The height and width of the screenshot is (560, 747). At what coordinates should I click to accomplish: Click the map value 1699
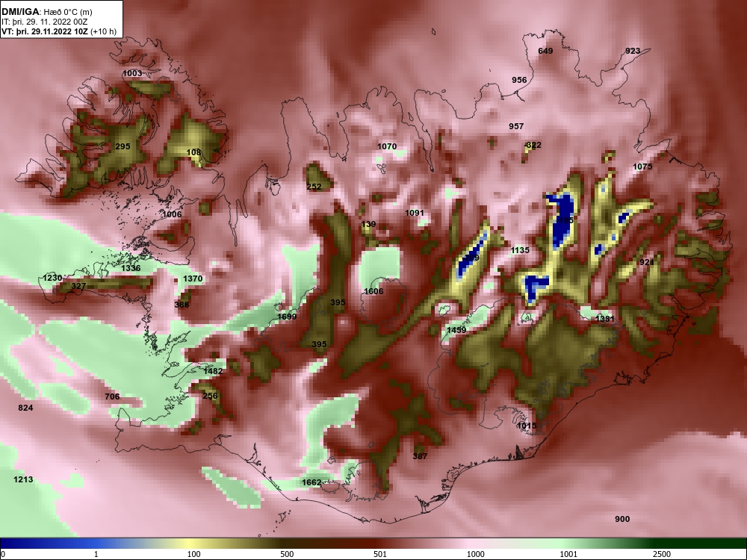click(288, 317)
